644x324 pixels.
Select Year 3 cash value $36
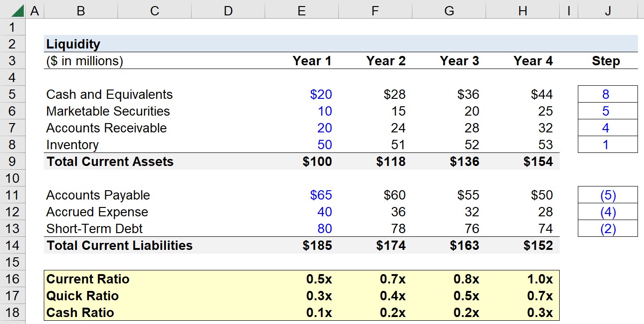tap(468, 95)
